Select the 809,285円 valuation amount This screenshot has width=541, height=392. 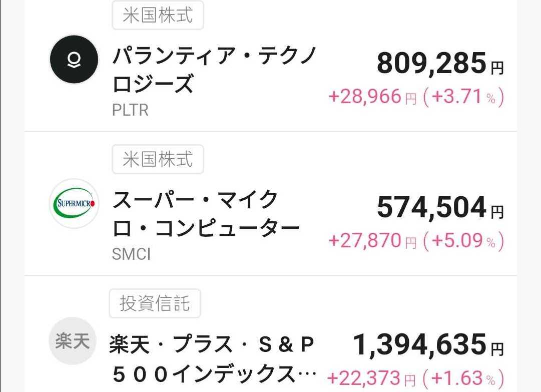click(439, 64)
